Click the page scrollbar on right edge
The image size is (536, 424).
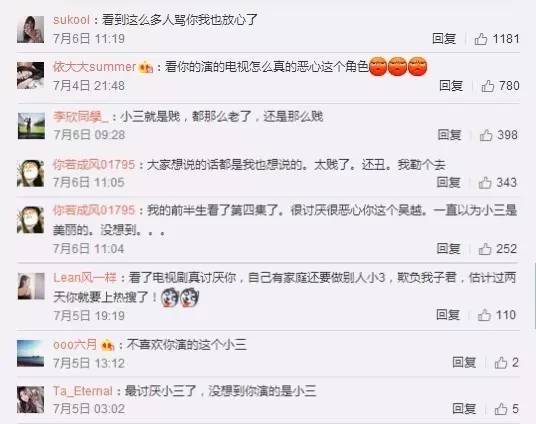534,296
